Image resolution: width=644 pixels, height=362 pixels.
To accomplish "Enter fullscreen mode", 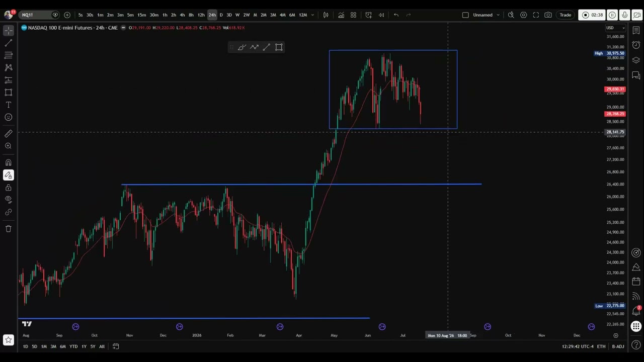I will click(x=536, y=15).
